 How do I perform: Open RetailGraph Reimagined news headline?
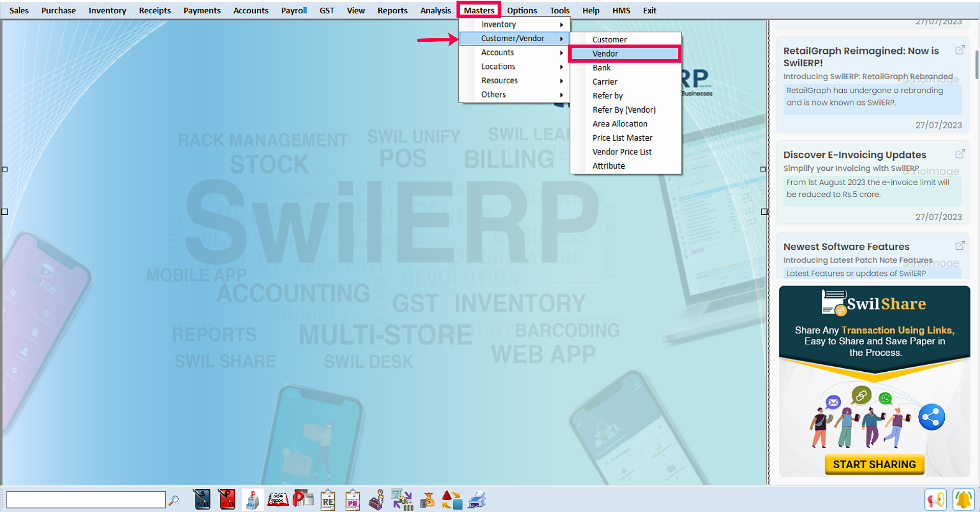(861, 57)
